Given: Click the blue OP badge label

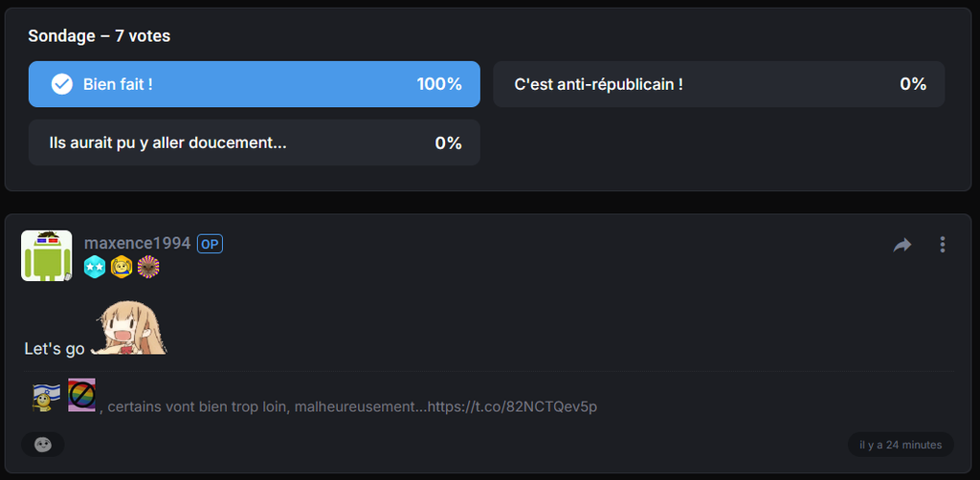Looking at the screenshot, I should pyautogui.click(x=210, y=244).
